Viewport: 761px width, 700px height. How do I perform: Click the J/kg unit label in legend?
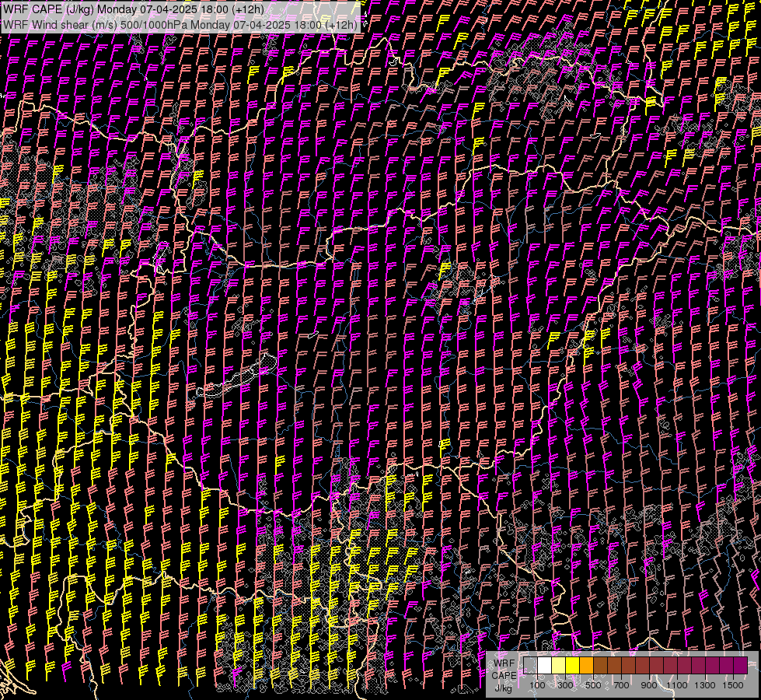pos(503,688)
